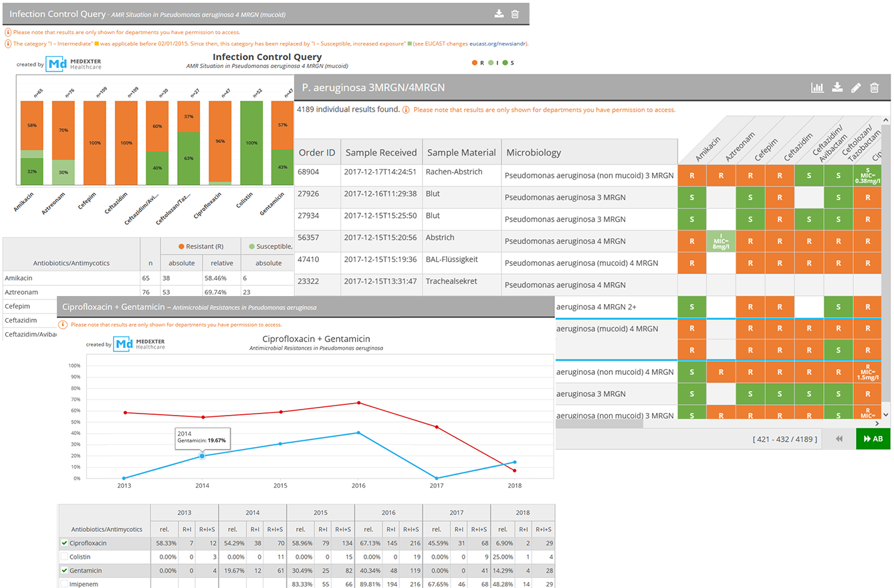
Task: Open chart view for P. aeruginosa 3MRGN/4MRGN
Action: click(x=817, y=88)
